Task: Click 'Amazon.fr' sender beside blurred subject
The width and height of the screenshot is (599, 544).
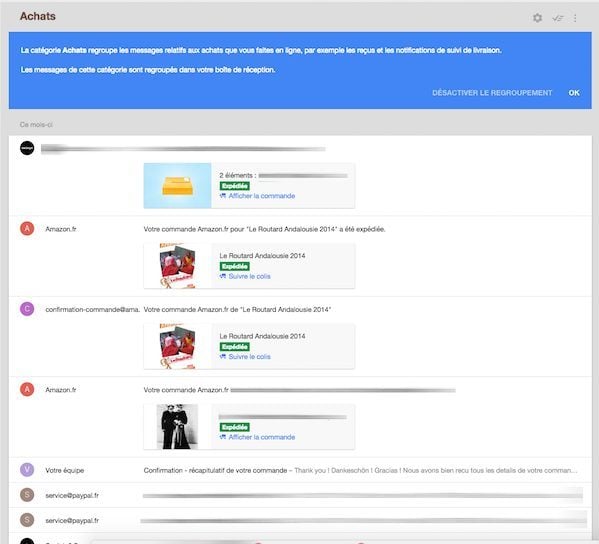Action: click(x=61, y=390)
